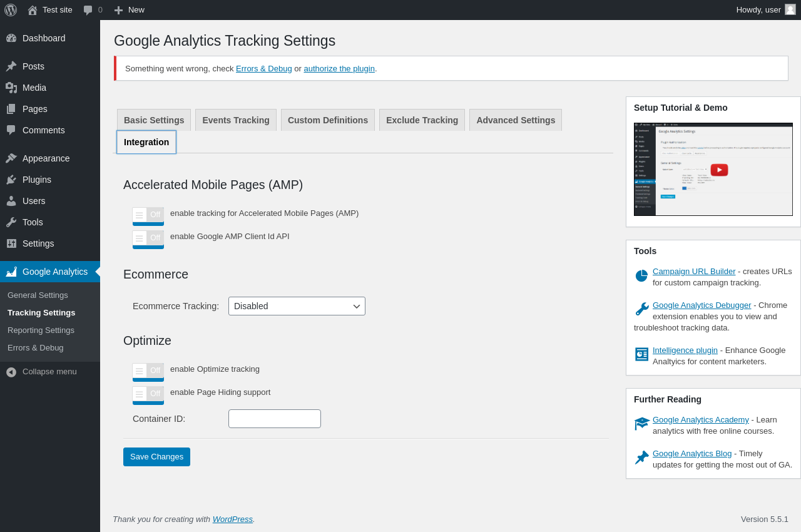801x532 pixels.
Task: Play the Setup Tutorial video
Action: (719, 170)
